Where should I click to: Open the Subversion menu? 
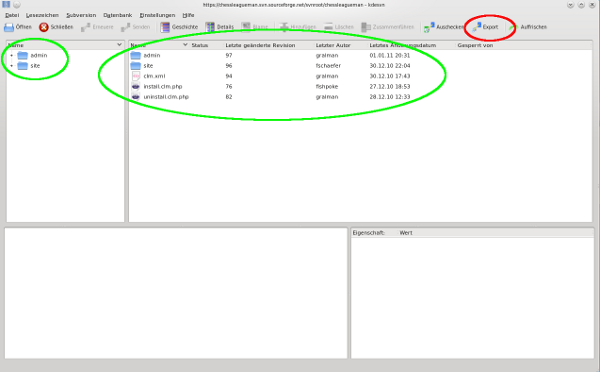[x=81, y=15]
